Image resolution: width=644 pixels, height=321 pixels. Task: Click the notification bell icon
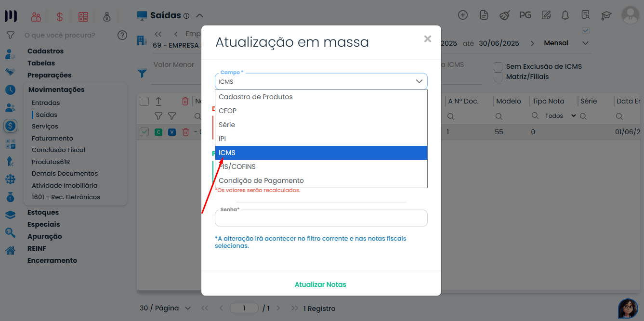(565, 15)
